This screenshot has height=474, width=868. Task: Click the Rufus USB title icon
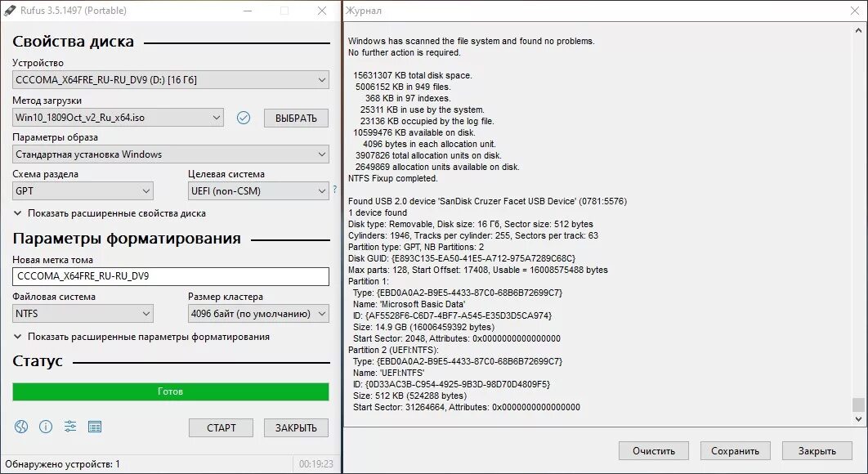(10, 11)
